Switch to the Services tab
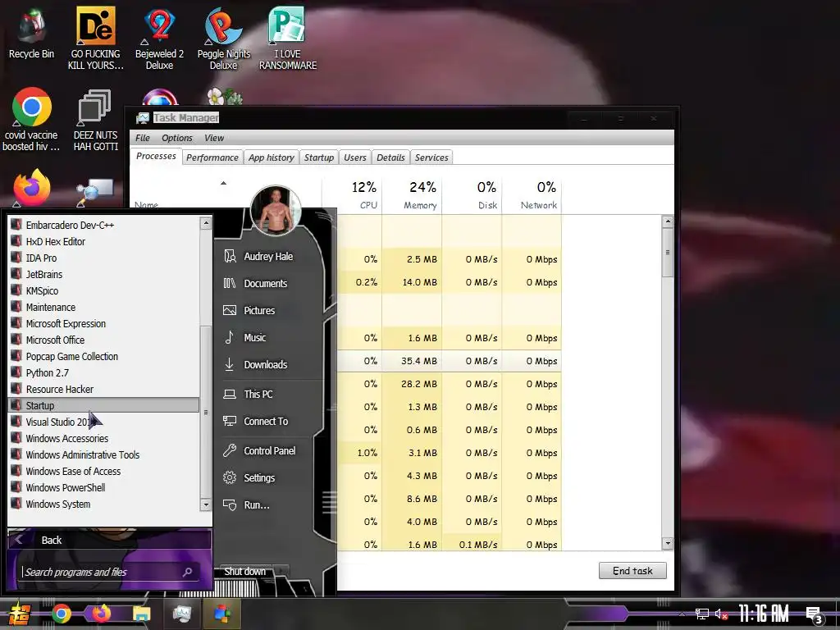Image resolution: width=840 pixels, height=630 pixels. 431,157
